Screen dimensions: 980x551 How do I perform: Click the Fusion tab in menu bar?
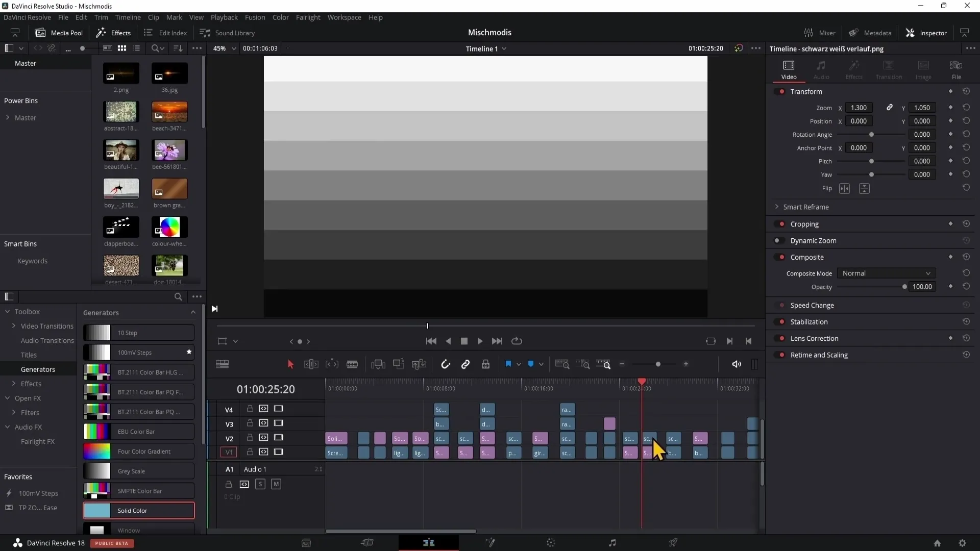[x=255, y=17]
